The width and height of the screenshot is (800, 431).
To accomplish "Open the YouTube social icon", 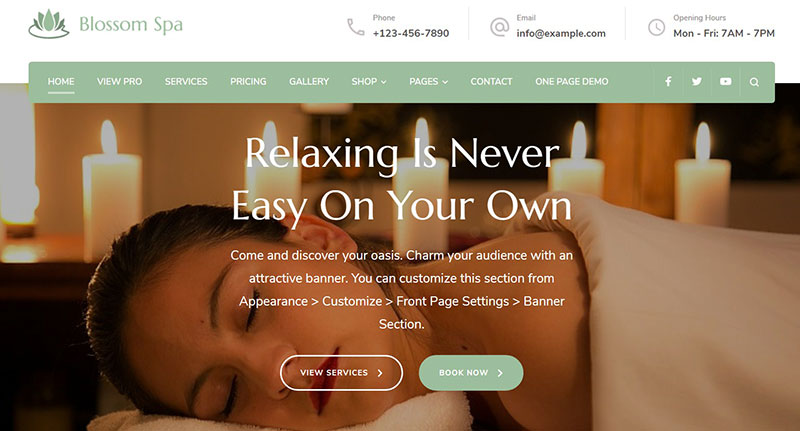I will pyautogui.click(x=726, y=82).
